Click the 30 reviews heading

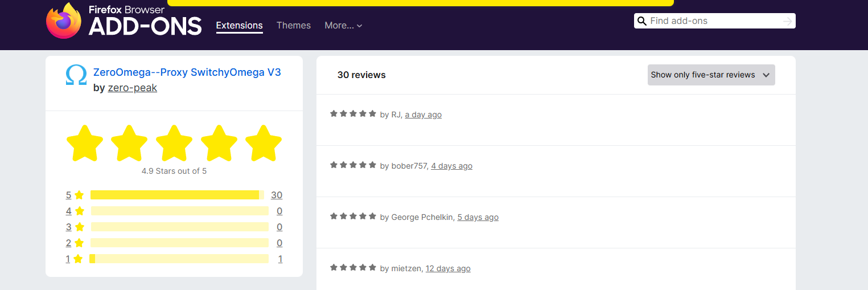pos(361,75)
